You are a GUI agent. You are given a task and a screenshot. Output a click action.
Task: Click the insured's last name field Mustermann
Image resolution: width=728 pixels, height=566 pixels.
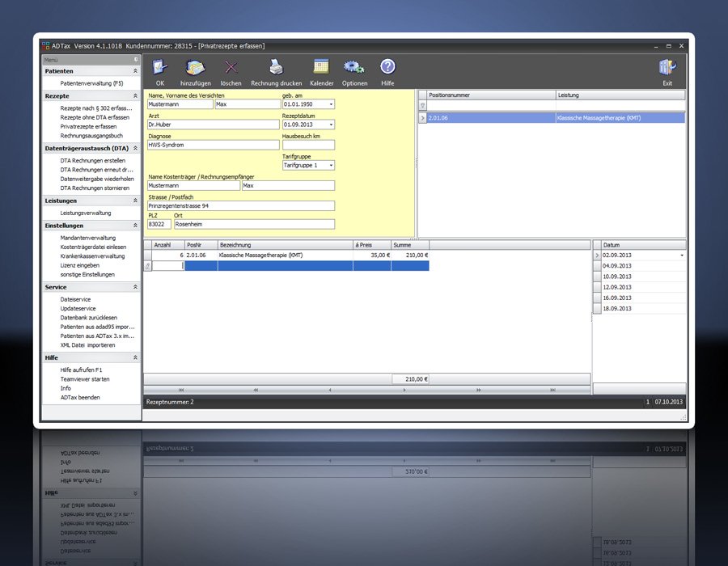[180, 104]
